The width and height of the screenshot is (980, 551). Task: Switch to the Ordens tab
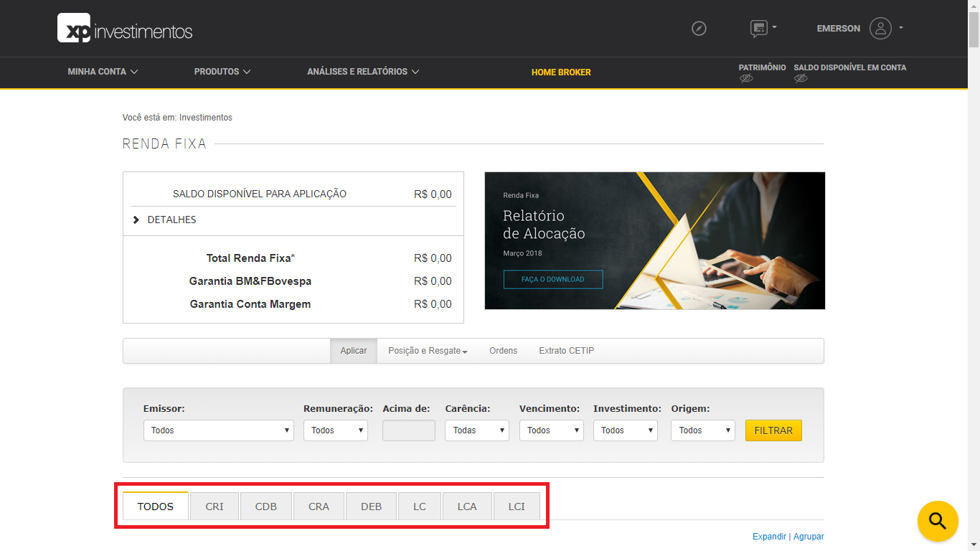click(x=504, y=351)
